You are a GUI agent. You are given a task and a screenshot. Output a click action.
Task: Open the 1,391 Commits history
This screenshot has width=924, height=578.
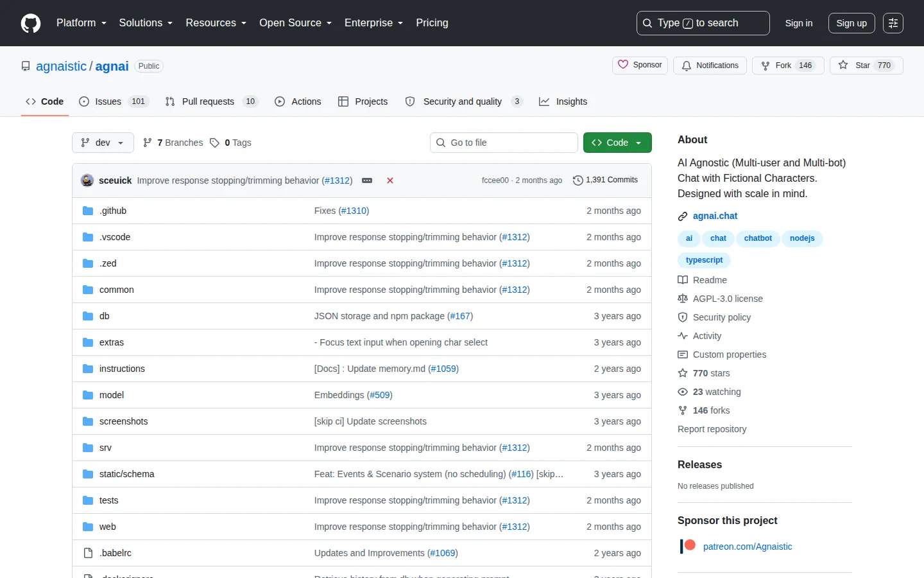click(x=605, y=180)
